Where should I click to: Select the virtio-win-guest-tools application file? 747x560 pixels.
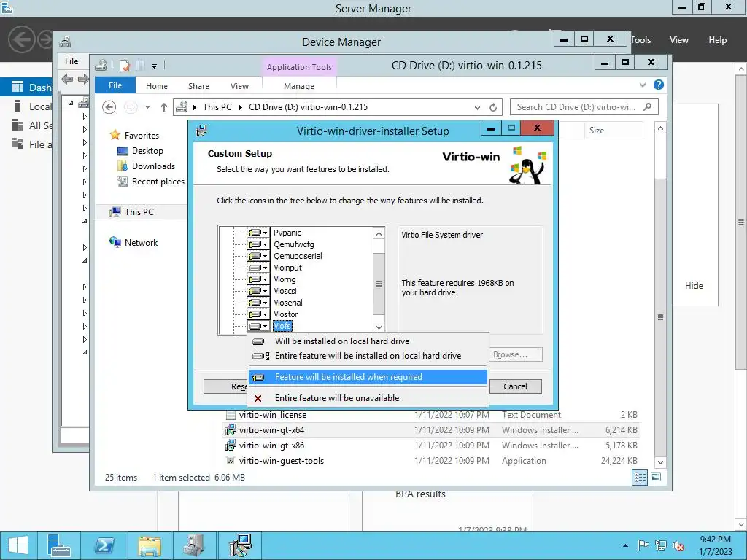tap(281, 461)
